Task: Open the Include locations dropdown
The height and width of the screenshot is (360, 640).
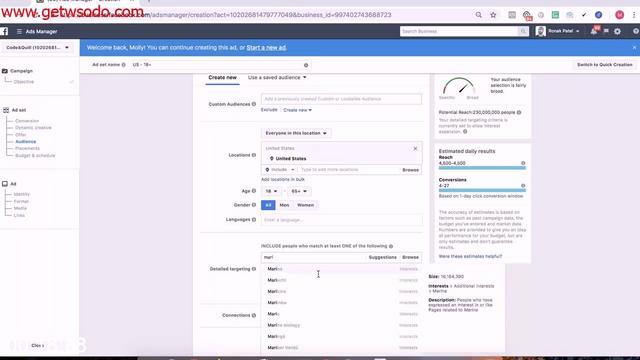Action: click(280, 170)
